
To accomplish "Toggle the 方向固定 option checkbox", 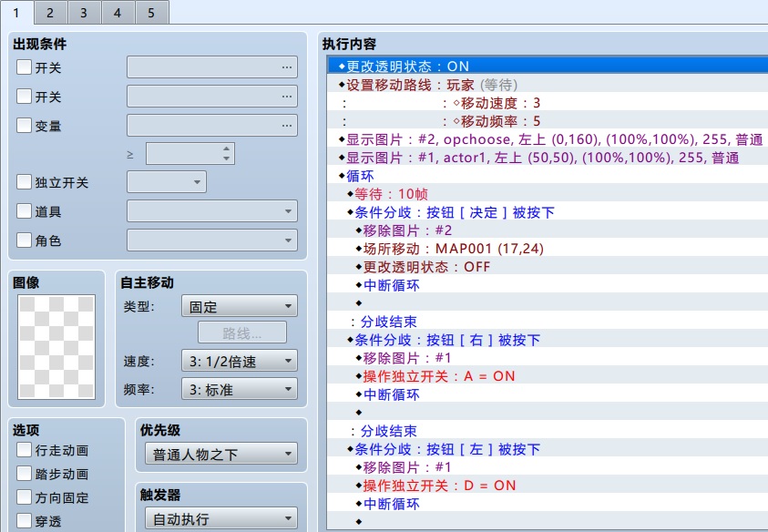I will pyautogui.click(x=24, y=497).
